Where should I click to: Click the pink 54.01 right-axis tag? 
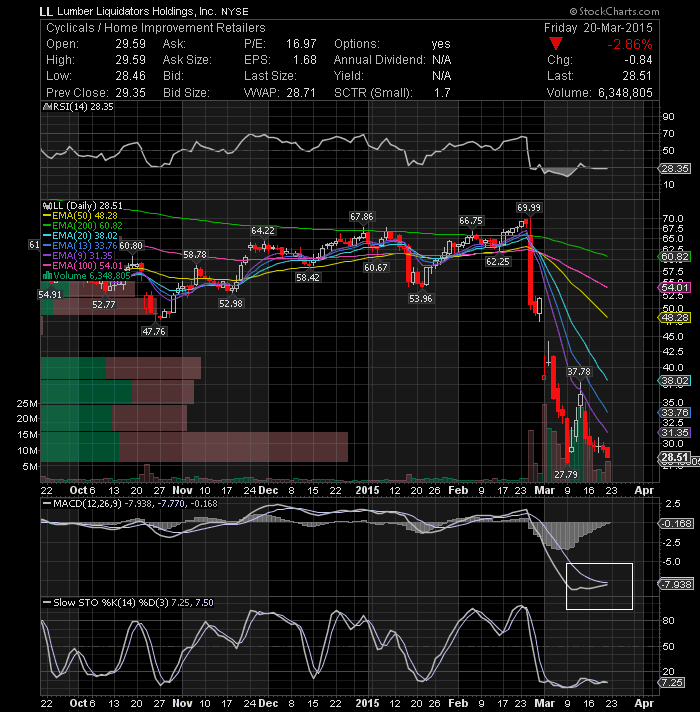pyautogui.click(x=674, y=287)
